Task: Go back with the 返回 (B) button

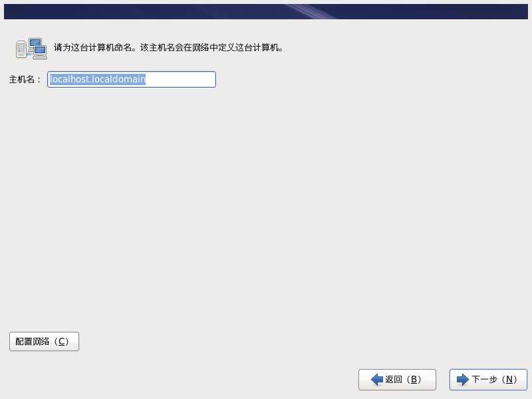Action: point(397,379)
